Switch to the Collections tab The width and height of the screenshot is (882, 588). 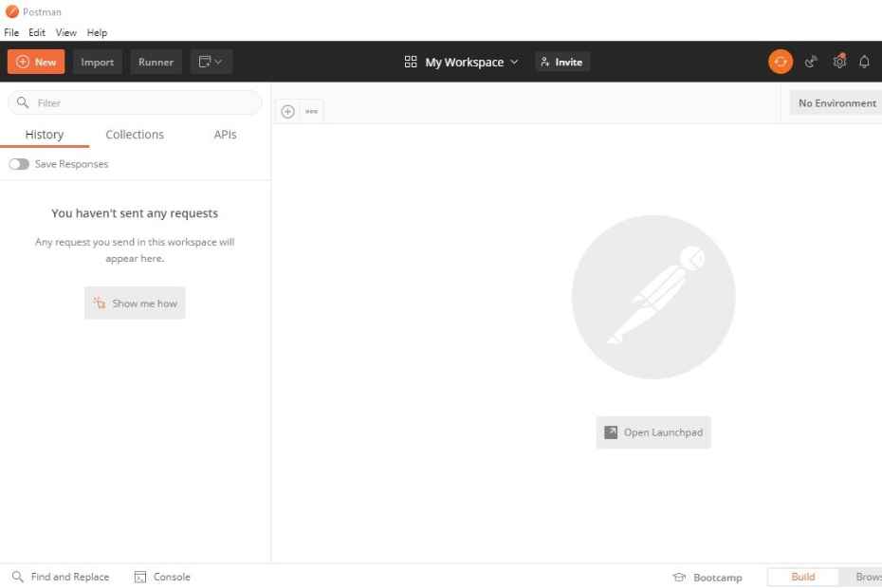tap(134, 134)
